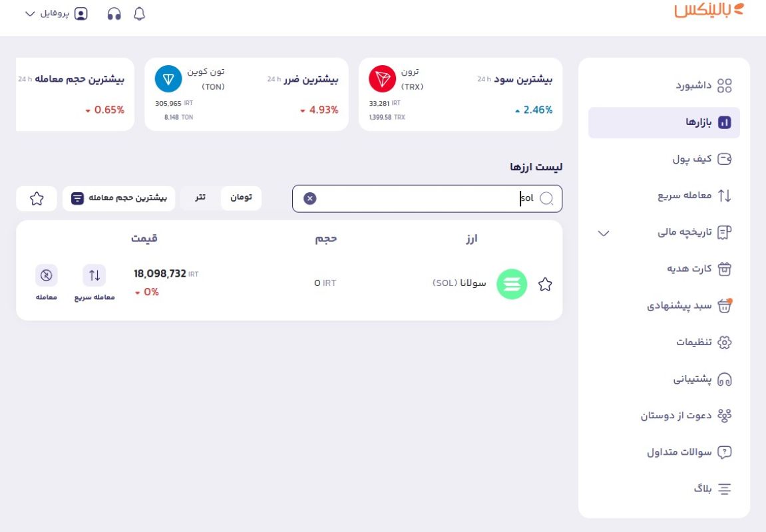Open the profile avatar icon
The height and width of the screenshot is (532, 766).
point(81,14)
